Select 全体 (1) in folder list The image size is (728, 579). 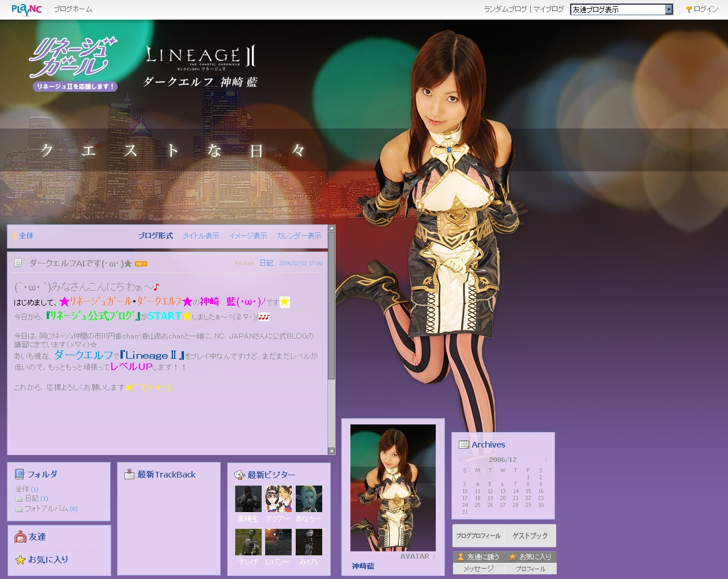[27, 489]
